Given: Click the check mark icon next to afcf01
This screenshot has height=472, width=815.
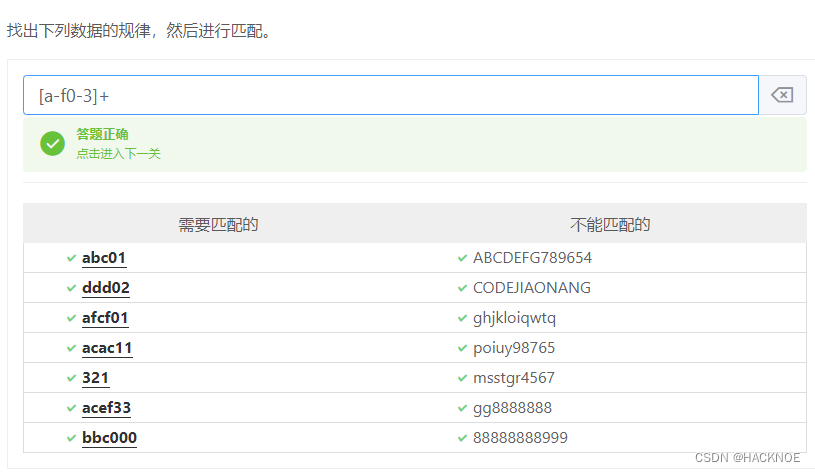Looking at the screenshot, I should 71,318.
